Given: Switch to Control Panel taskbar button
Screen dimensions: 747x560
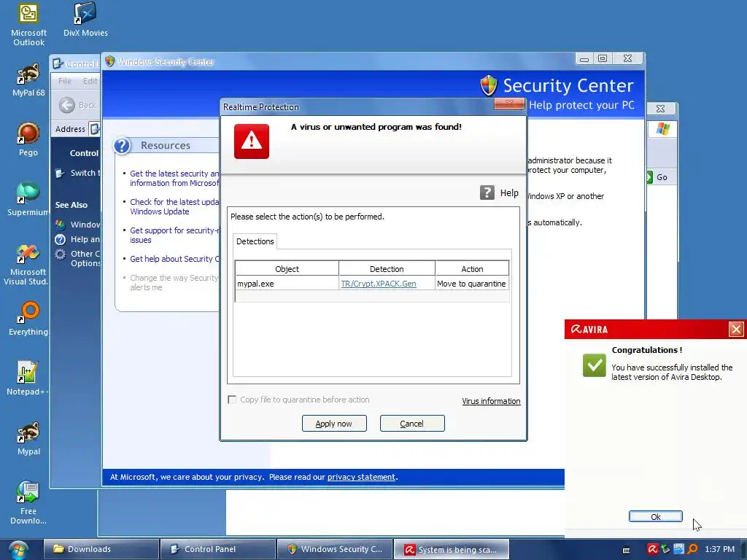Looking at the screenshot, I should click(218, 549).
